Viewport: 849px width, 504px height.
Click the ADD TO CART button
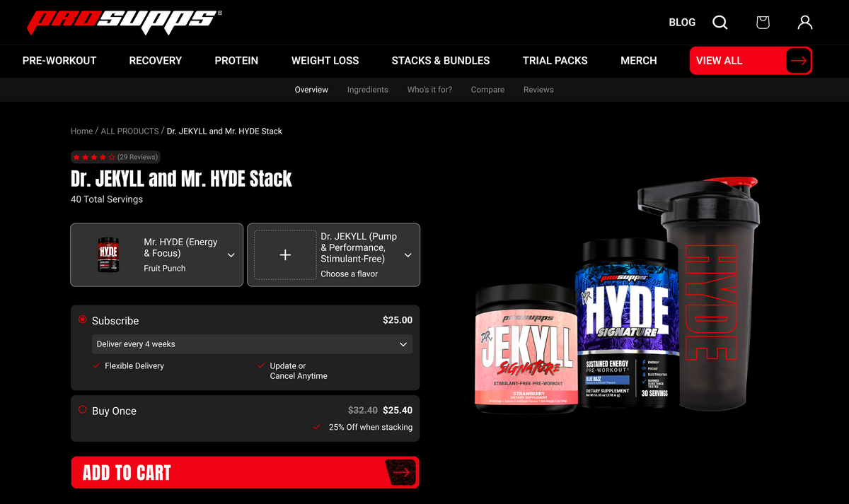(x=245, y=472)
